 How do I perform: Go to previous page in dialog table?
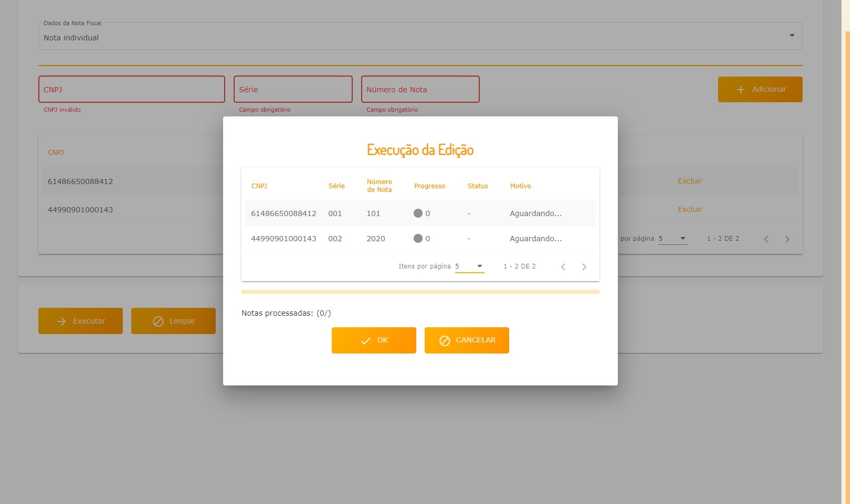click(563, 267)
